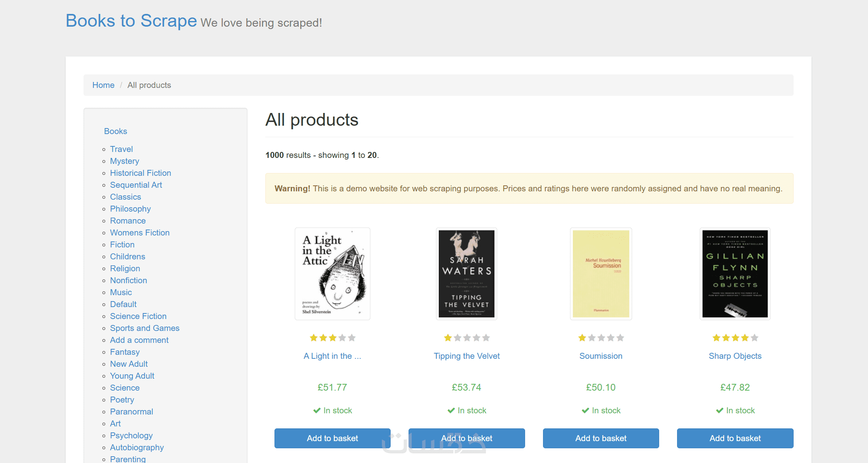Select the Travel category
Image resolution: width=868 pixels, height=463 pixels.
pos(121,149)
